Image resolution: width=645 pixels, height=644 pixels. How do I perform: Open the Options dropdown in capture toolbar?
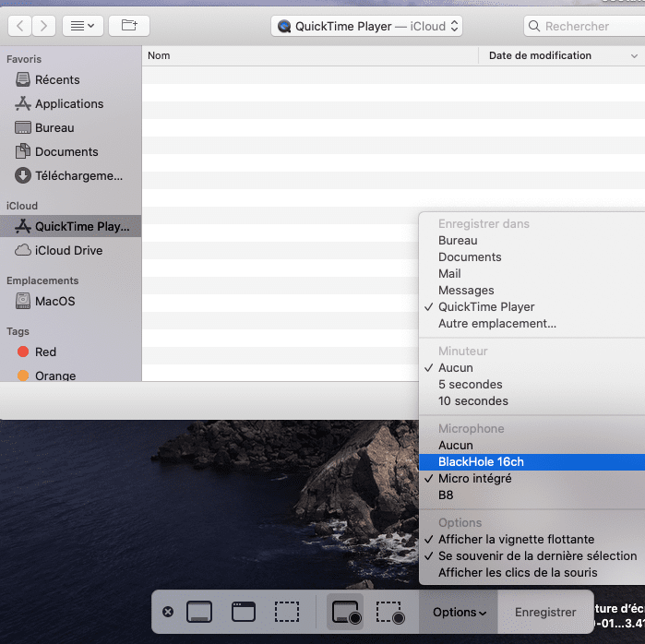[459, 613]
